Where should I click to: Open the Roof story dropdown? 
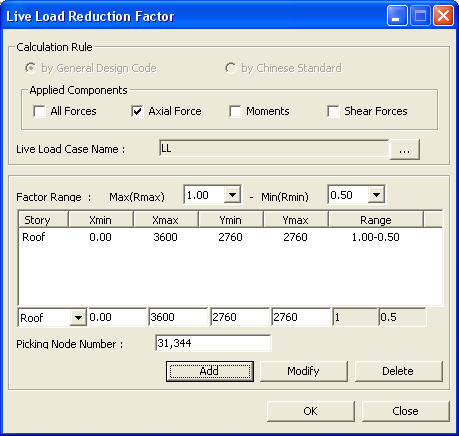pos(78,317)
